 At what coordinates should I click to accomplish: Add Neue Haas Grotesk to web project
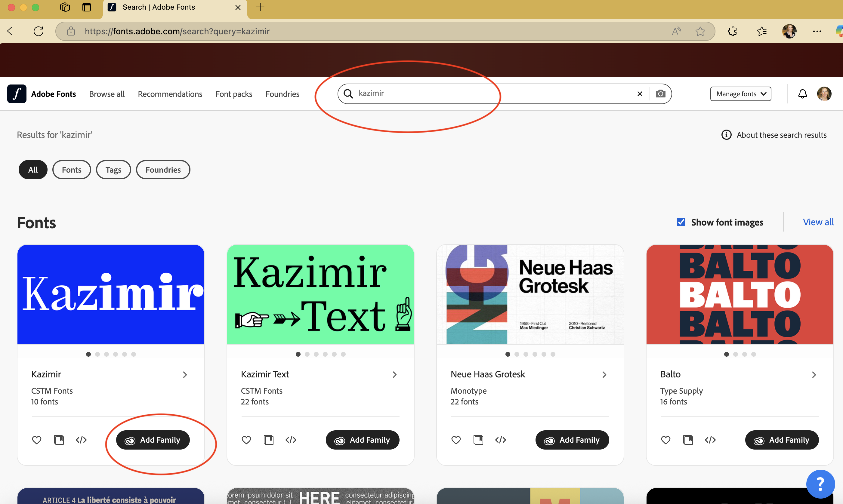(478, 440)
